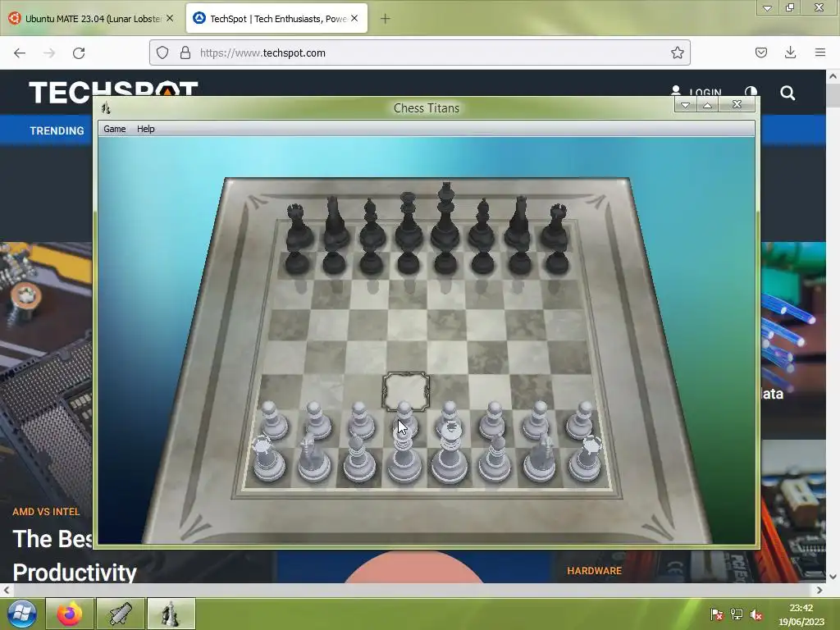Open the Game menu in Chess Titans
This screenshot has height=630, width=840.
115,129
